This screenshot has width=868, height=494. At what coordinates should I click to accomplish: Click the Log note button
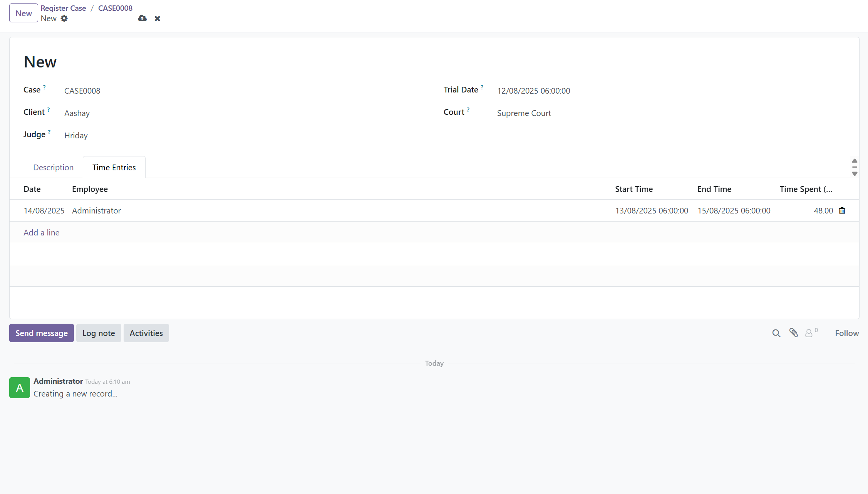point(99,333)
